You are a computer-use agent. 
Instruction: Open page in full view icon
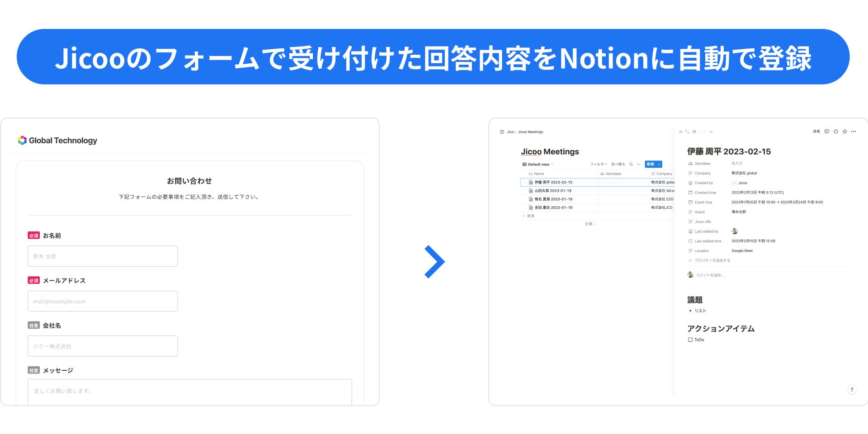point(687,132)
